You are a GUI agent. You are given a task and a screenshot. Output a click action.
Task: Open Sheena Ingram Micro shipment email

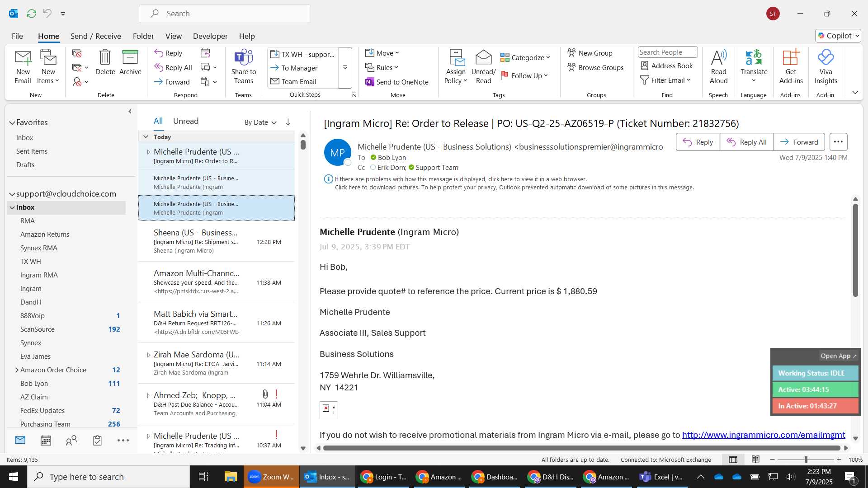click(x=217, y=241)
